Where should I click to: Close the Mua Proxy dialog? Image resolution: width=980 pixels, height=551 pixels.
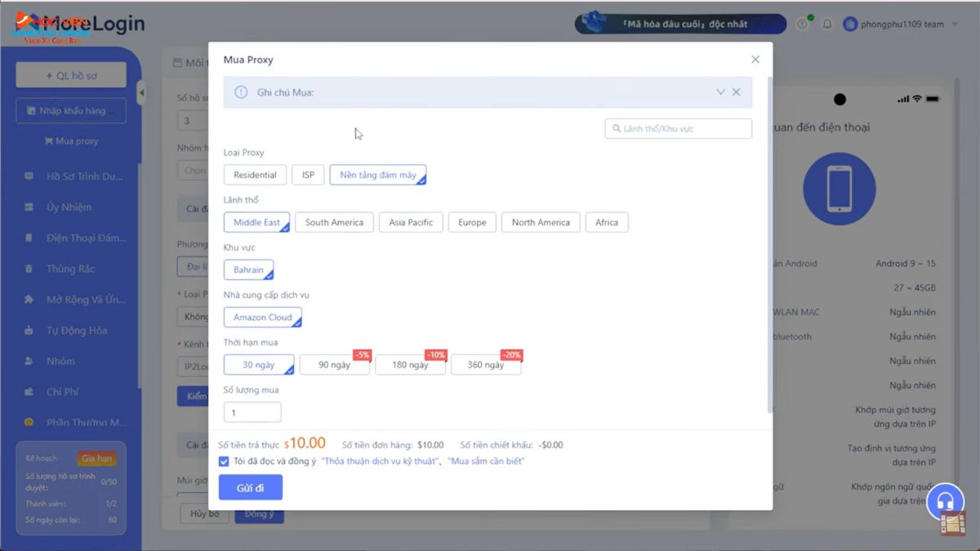tap(755, 60)
